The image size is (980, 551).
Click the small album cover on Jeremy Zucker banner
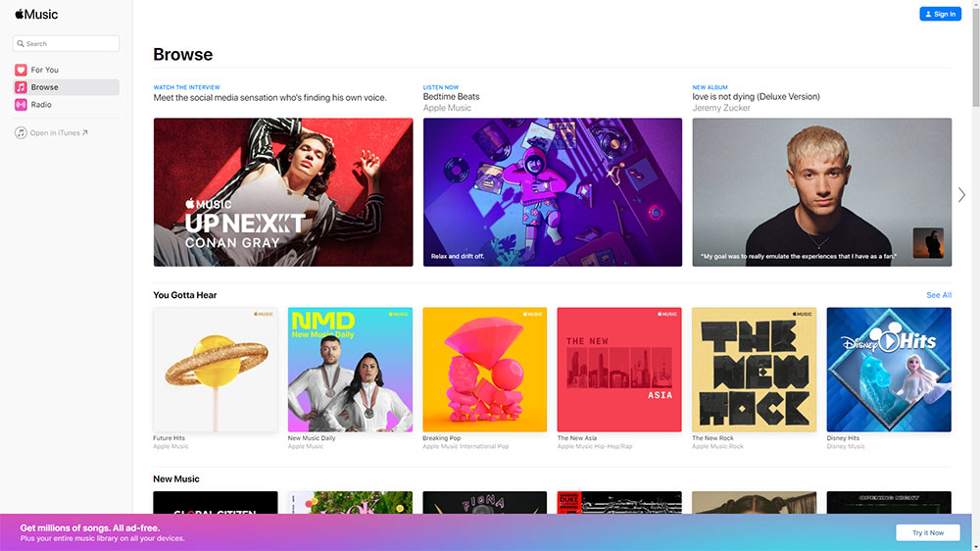[928, 243]
